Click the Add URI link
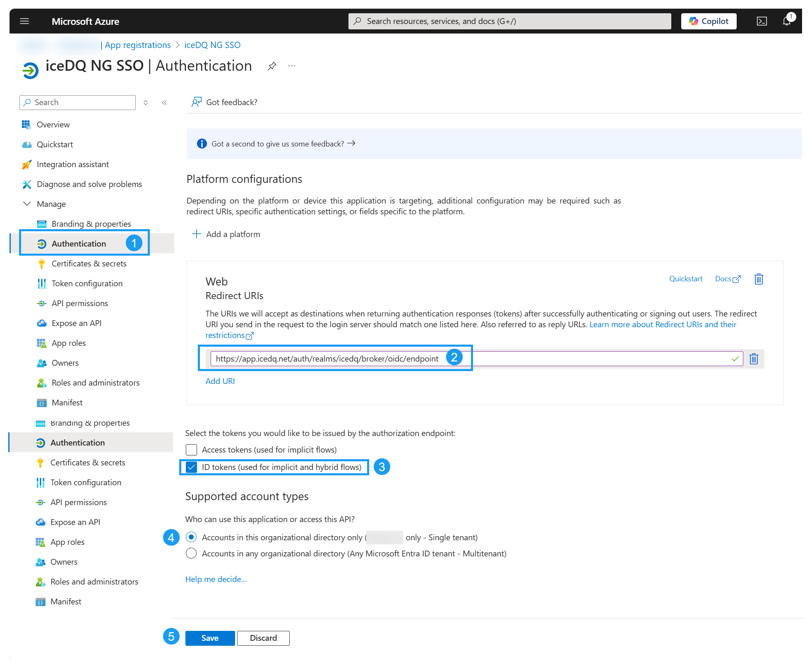The height and width of the screenshot is (671, 812). tap(220, 381)
